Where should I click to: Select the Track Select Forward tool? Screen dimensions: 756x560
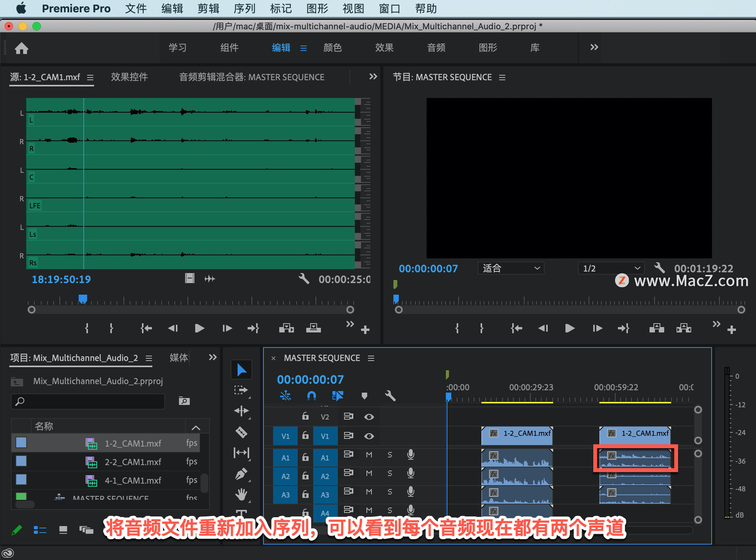[x=241, y=390]
